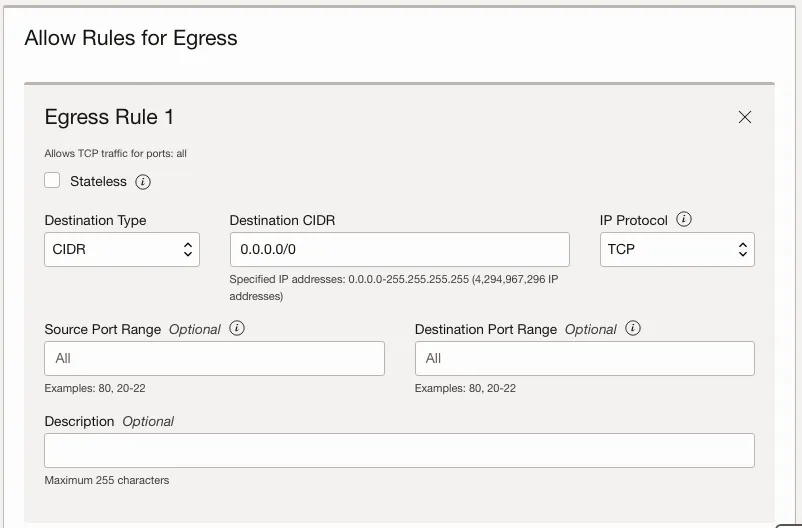Image resolution: width=802 pixels, height=528 pixels.
Task: Click the Destination Port Range label
Action: click(486, 329)
